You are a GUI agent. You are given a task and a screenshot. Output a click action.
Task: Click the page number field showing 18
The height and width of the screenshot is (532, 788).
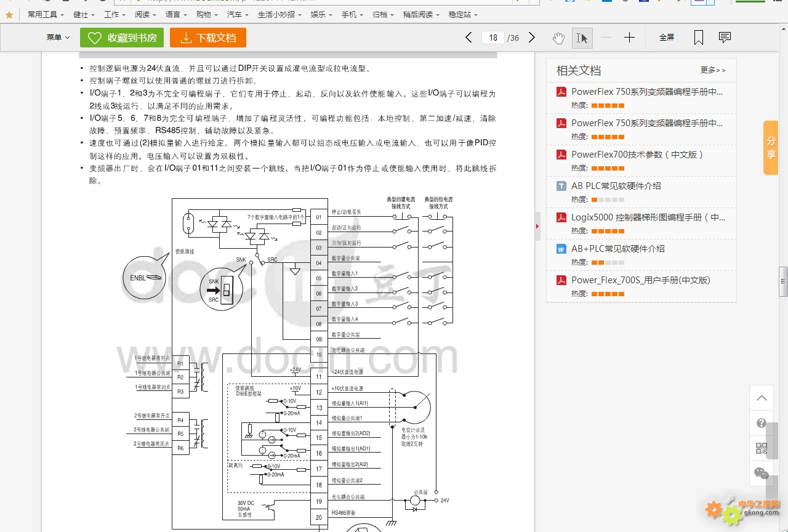[493, 38]
